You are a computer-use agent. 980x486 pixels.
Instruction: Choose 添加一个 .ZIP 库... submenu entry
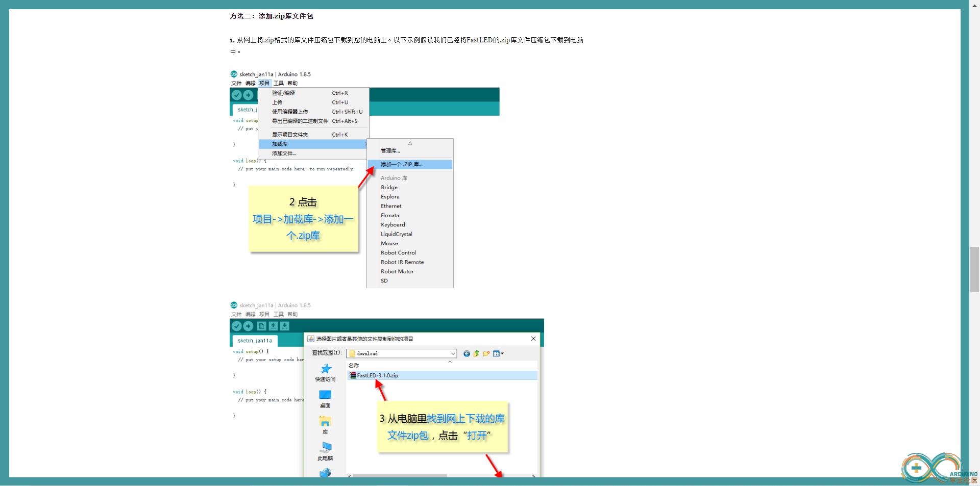tap(410, 164)
